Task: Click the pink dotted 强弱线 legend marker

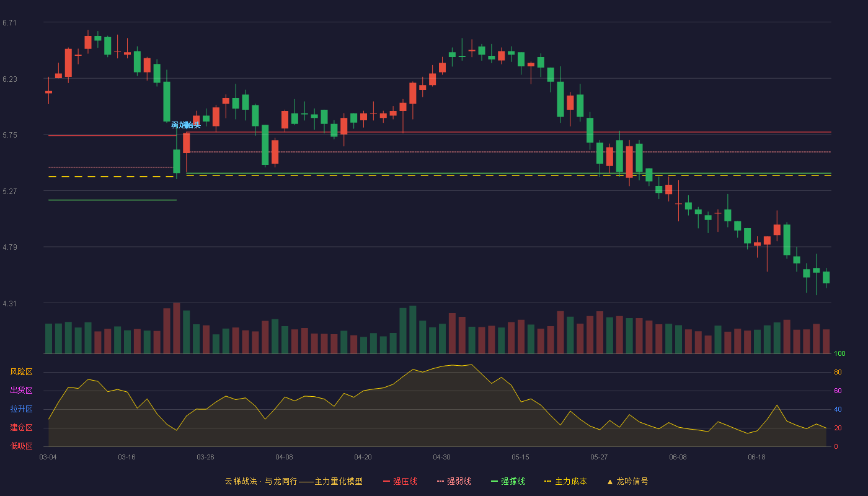Action: (x=440, y=481)
